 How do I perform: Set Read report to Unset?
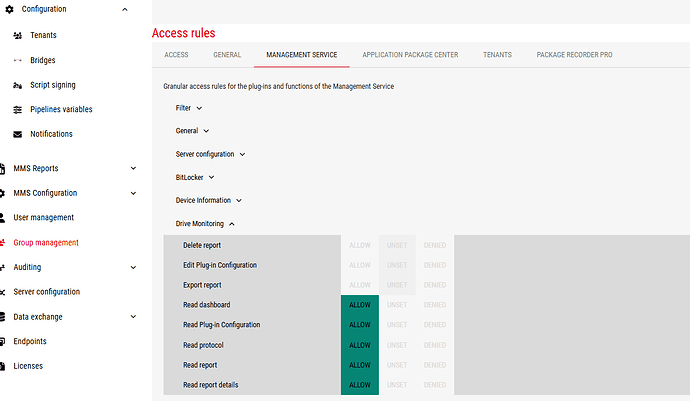tap(397, 365)
